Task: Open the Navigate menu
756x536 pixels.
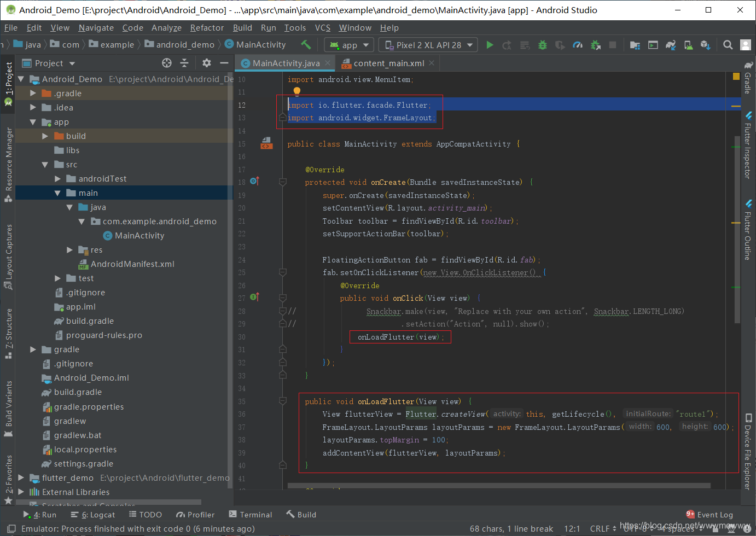Action: (x=96, y=28)
